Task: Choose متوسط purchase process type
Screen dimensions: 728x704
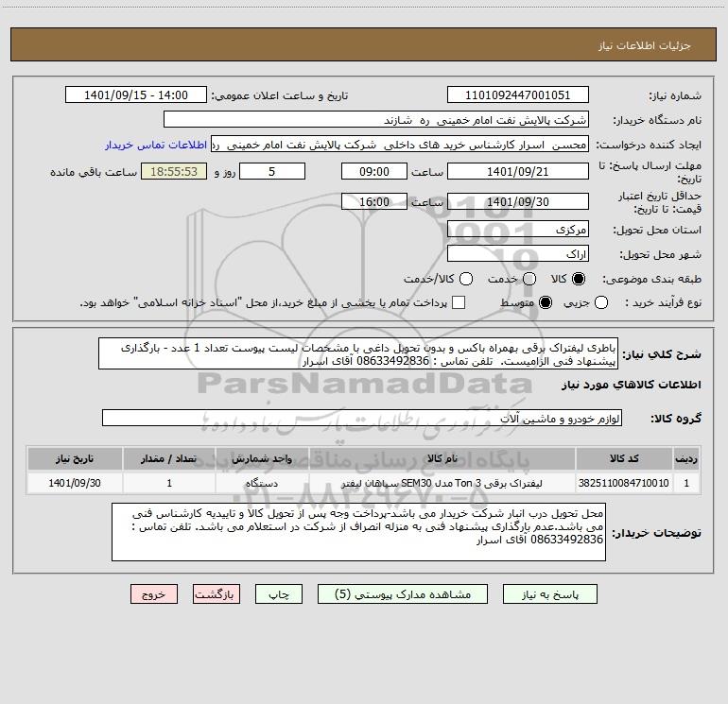Action: pos(546,303)
